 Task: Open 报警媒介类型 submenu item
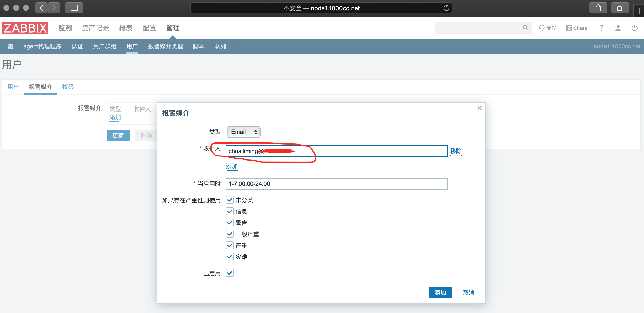coord(165,46)
